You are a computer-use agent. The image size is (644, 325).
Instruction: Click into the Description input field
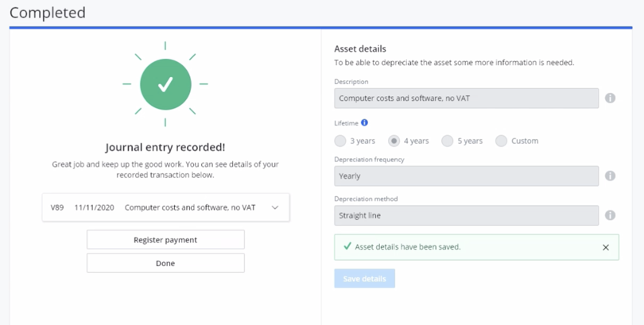[466, 98]
